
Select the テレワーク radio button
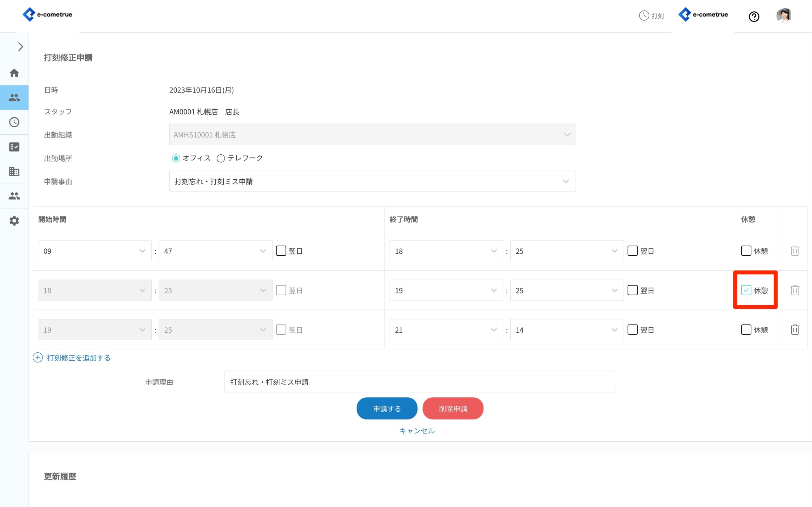pyautogui.click(x=221, y=158)
